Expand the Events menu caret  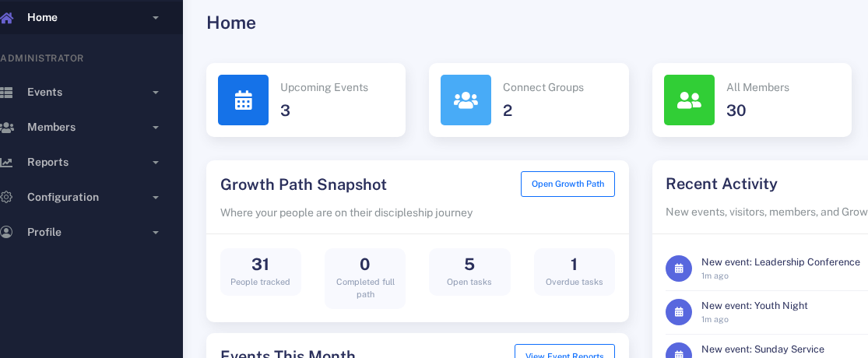coord(156,93)
